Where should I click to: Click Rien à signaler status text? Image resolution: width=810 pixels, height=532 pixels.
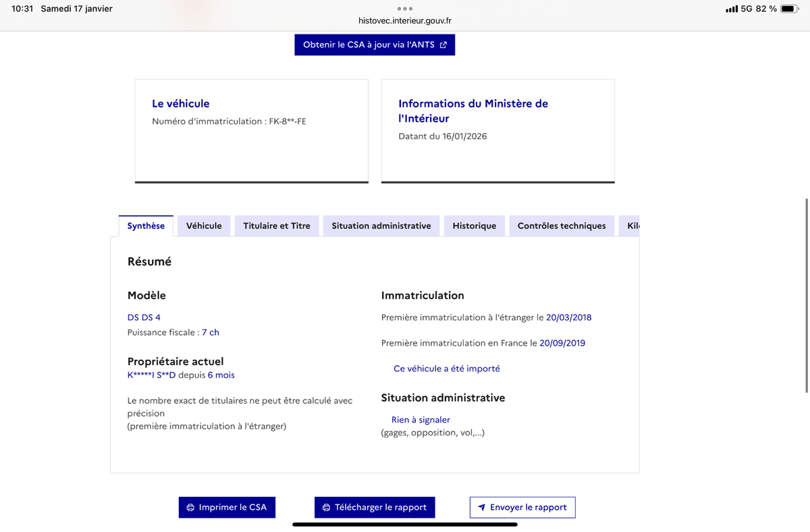pos(421,420)
